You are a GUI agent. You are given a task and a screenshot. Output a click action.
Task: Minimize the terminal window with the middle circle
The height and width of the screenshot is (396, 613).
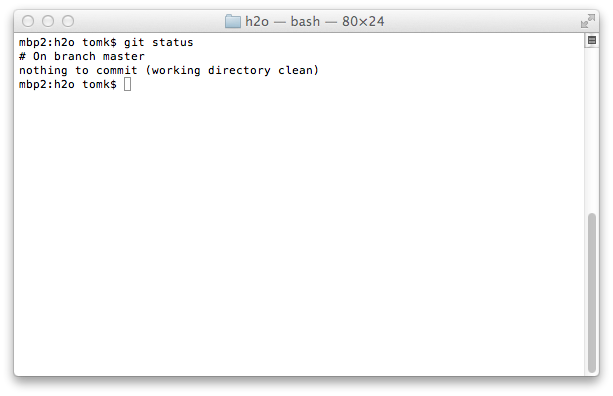48,21
